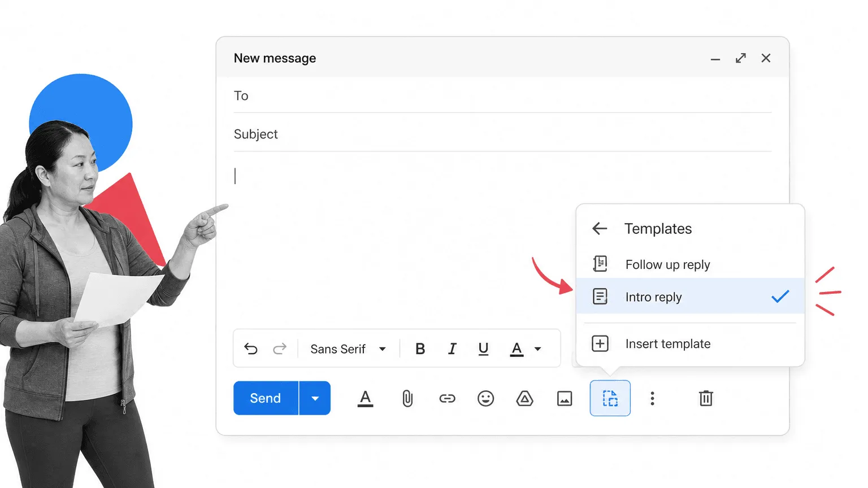868x488 pixels.
Task: Expand the text color dropdown arrow
Action: (538, 349)
